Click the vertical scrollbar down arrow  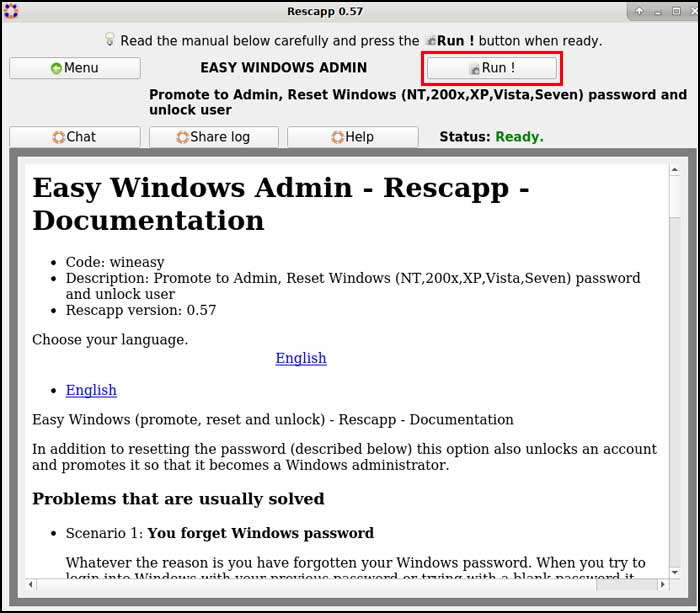click(x=677, y=571)
